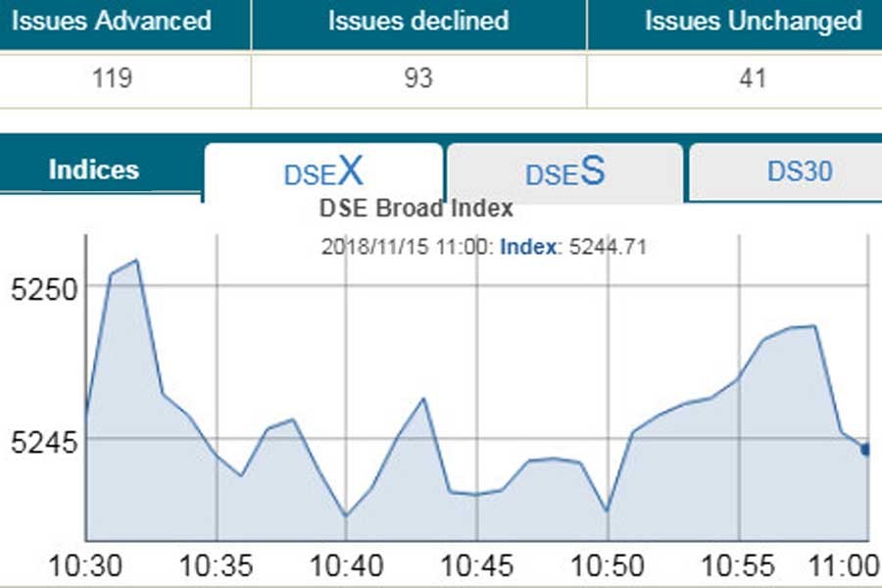Screen dimensions: 882x588
Task: Switch to the DSEX index tab
Action: pyautogui.click(x=323, y=173)
